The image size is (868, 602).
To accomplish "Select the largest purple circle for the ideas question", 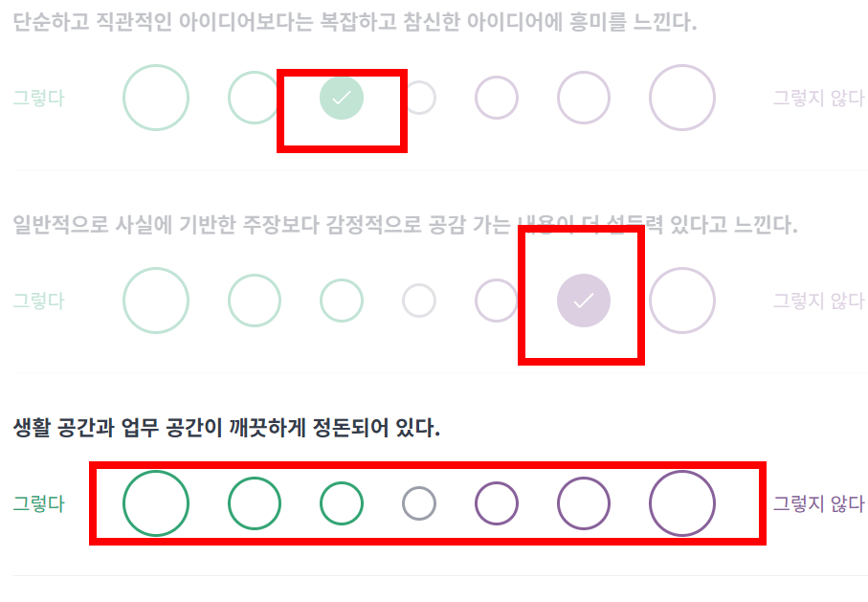I will [681, 97].
